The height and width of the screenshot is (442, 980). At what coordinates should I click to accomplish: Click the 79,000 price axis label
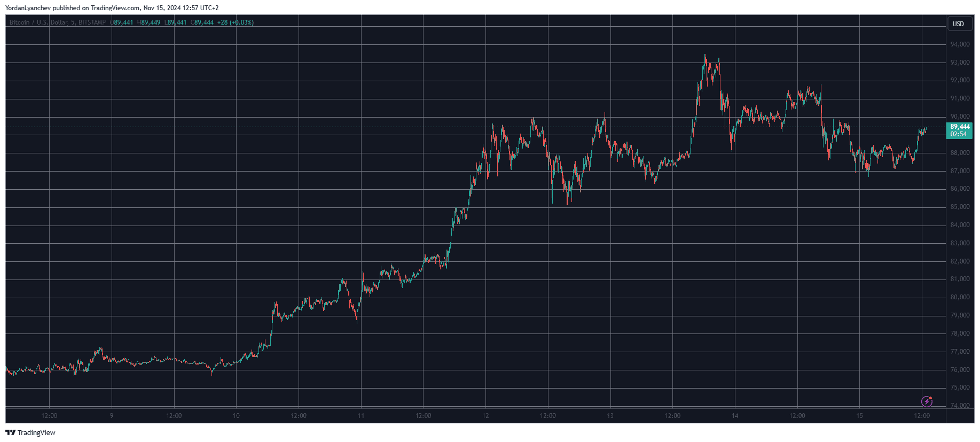(960, 315)
